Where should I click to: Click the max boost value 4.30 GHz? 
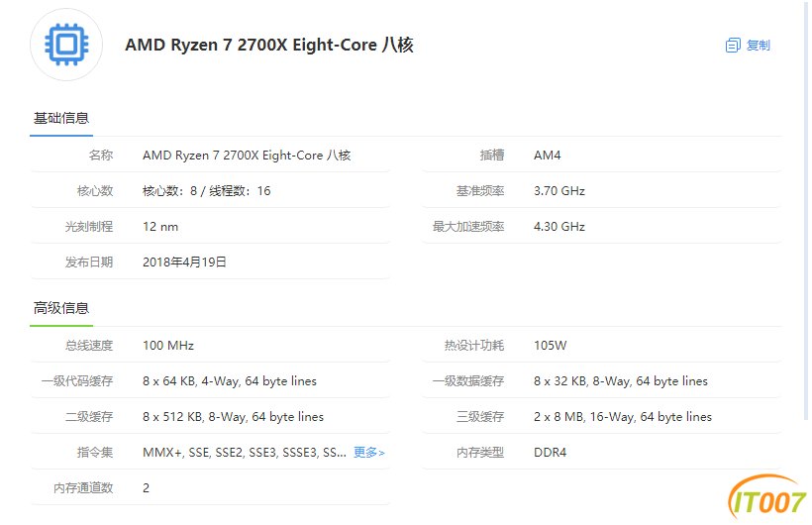(559, 227)
